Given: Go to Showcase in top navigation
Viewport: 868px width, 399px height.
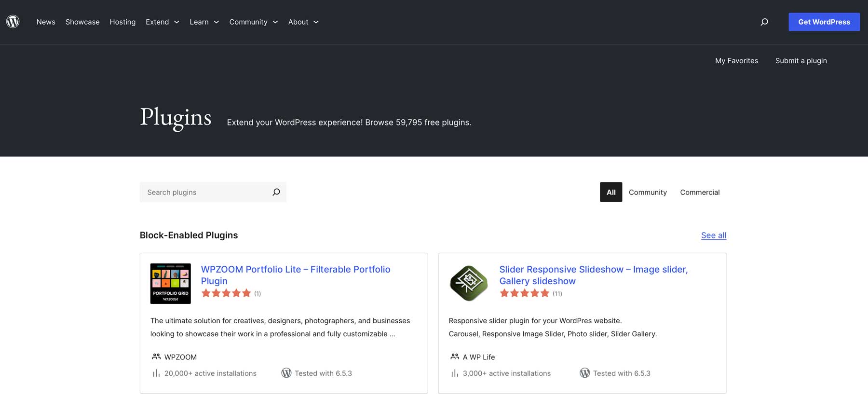Looking at the screenshot, I should (x=82, y=22).
